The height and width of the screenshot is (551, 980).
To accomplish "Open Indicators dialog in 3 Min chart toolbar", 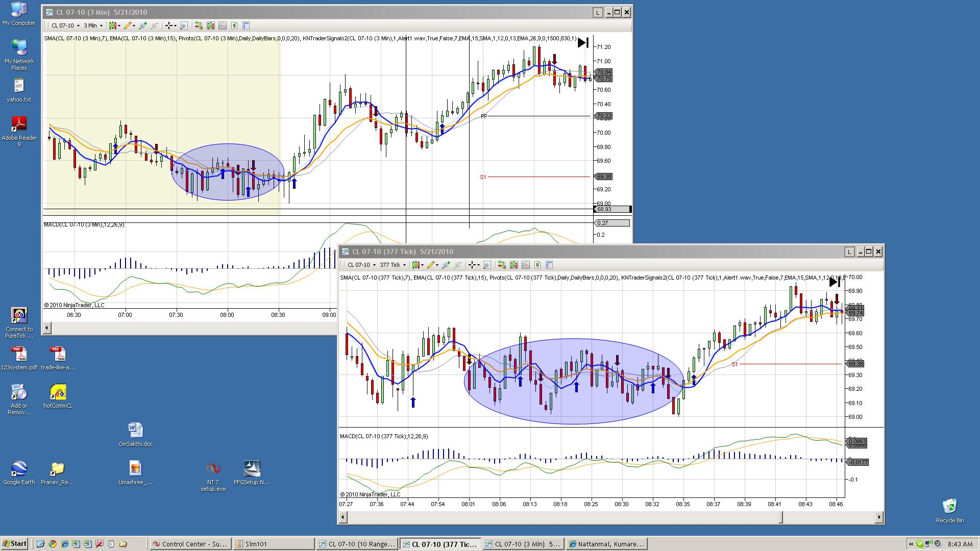I will (x=223, y=26).
